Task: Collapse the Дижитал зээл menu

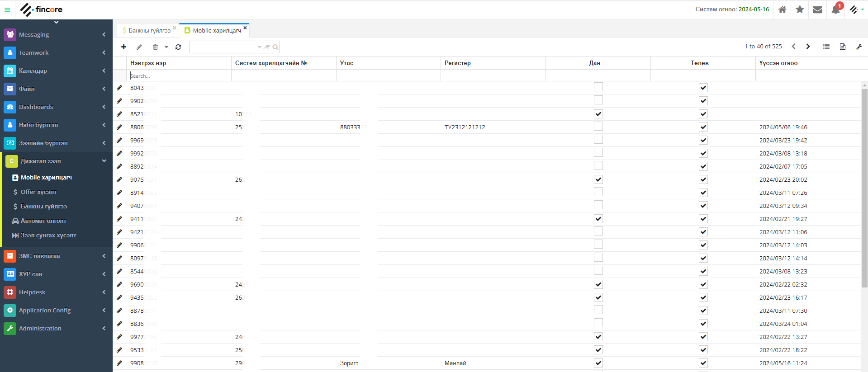Action: pyautogui.click(x=56, y=161)
